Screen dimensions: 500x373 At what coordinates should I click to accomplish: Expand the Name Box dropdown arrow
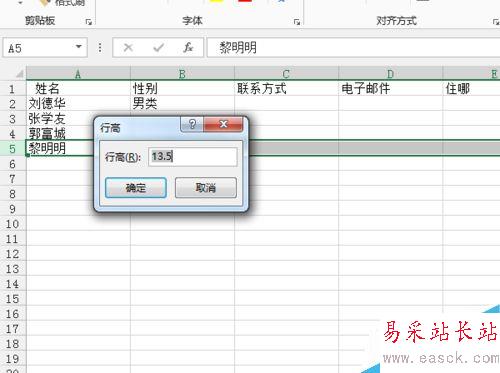[79, 47]
